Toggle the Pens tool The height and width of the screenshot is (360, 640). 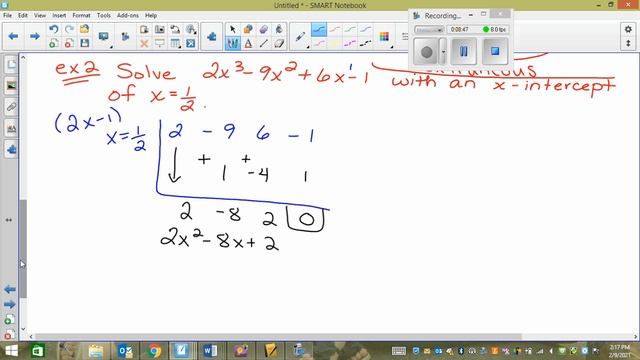coord(233,43)
